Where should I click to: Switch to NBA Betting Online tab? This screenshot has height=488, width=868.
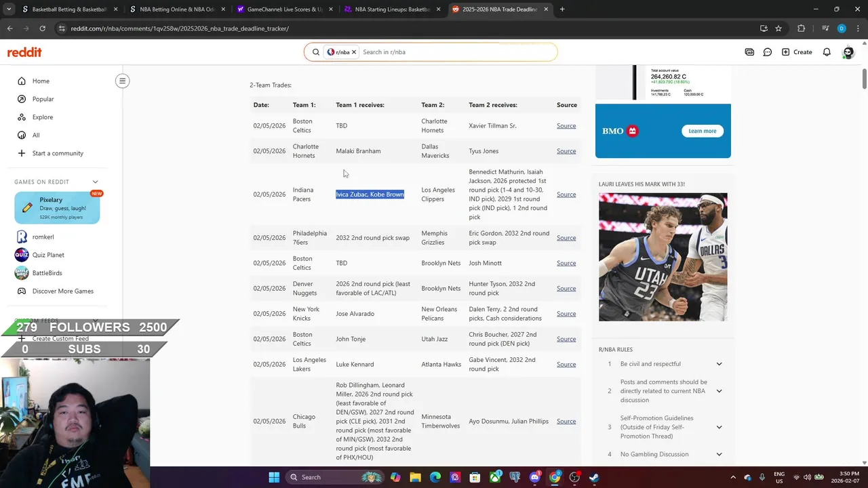coord(176,9)
